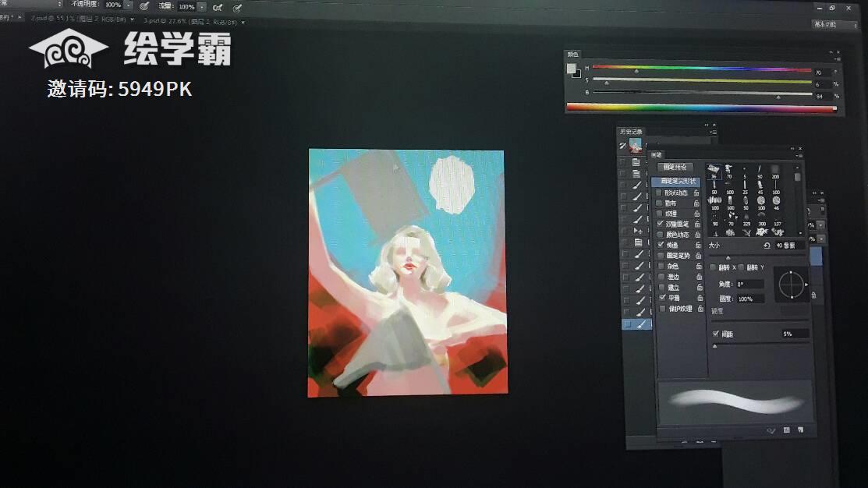The image size is (868, 488).
Task: Open preset manager icon at brush panel bottom
Action: click(x=786, y=430)
